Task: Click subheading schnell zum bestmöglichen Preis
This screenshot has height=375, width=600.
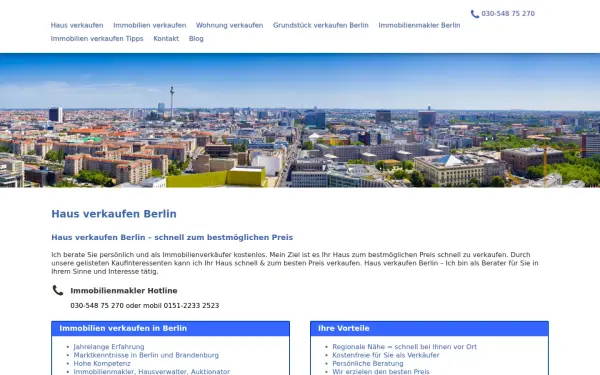Action: point(172,237)
